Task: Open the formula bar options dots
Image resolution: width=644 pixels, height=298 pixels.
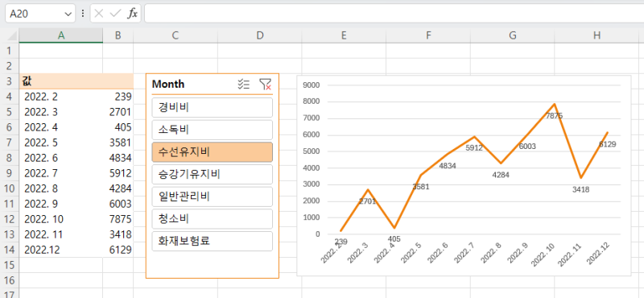Action: 83,14
